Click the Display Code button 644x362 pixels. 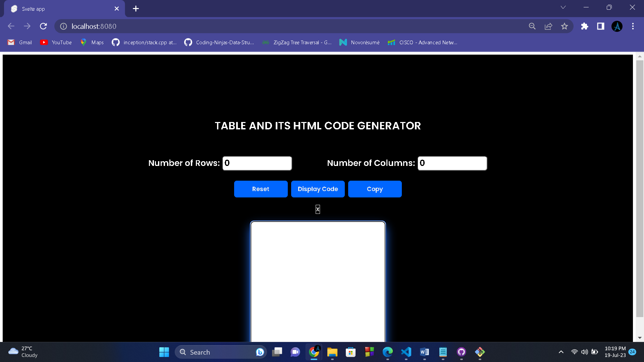(x=318, y=189)
